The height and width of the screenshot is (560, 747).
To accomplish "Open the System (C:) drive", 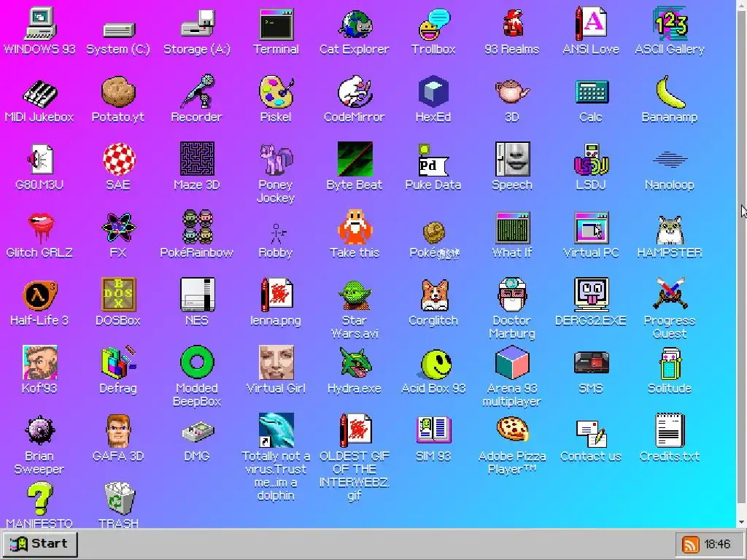I will point(118,29).
